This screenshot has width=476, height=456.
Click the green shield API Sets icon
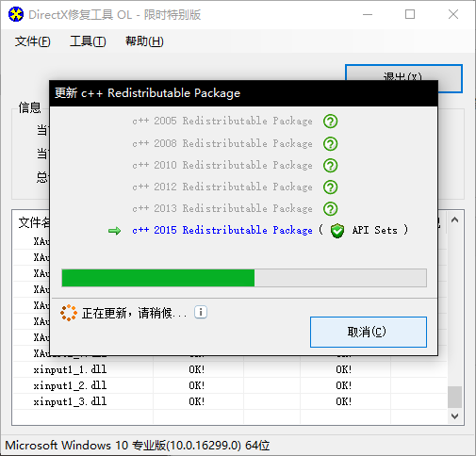click(337, 231)
